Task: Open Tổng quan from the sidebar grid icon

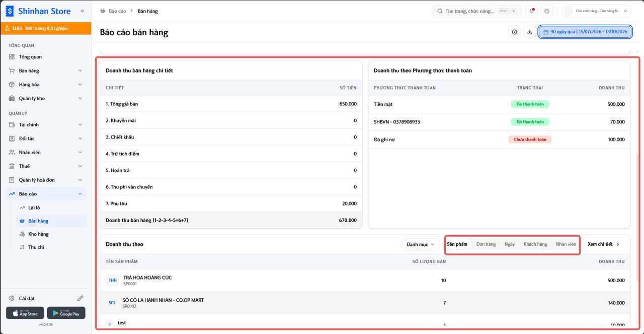Action: click(x=12, y=57)
